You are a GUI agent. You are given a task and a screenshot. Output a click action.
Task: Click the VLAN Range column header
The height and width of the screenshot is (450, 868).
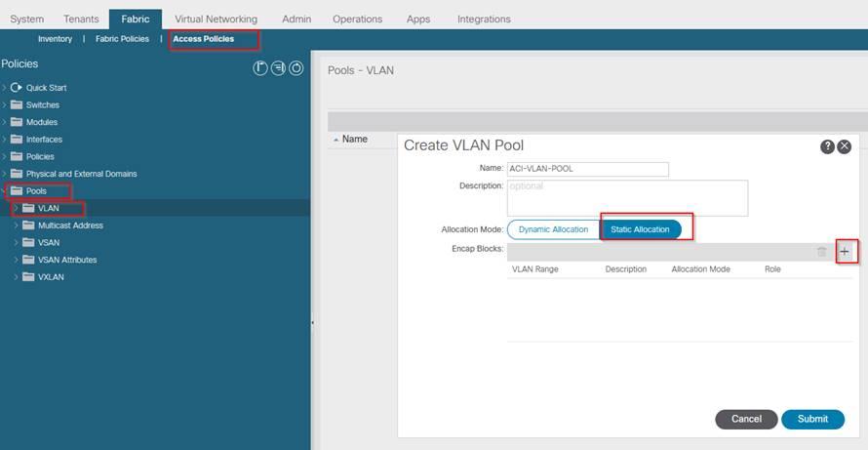pos(534,269)
